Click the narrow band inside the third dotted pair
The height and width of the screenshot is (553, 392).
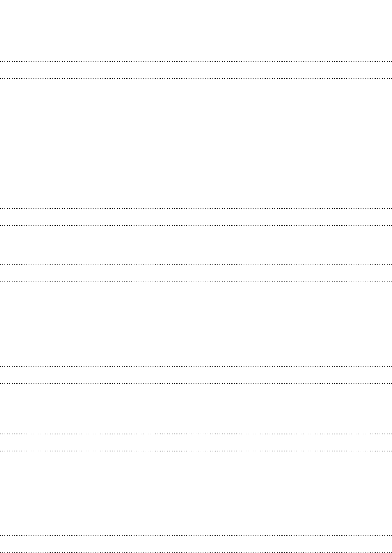click(196, 273)
